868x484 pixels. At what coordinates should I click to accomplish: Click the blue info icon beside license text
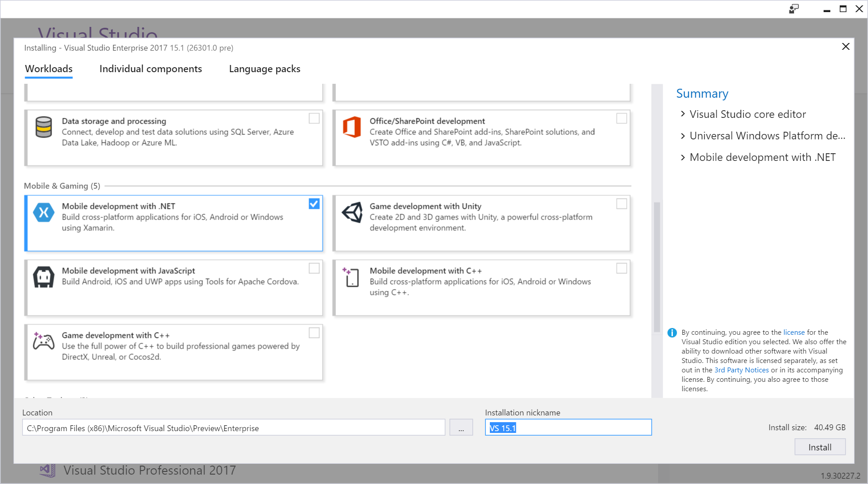(672, 333)
